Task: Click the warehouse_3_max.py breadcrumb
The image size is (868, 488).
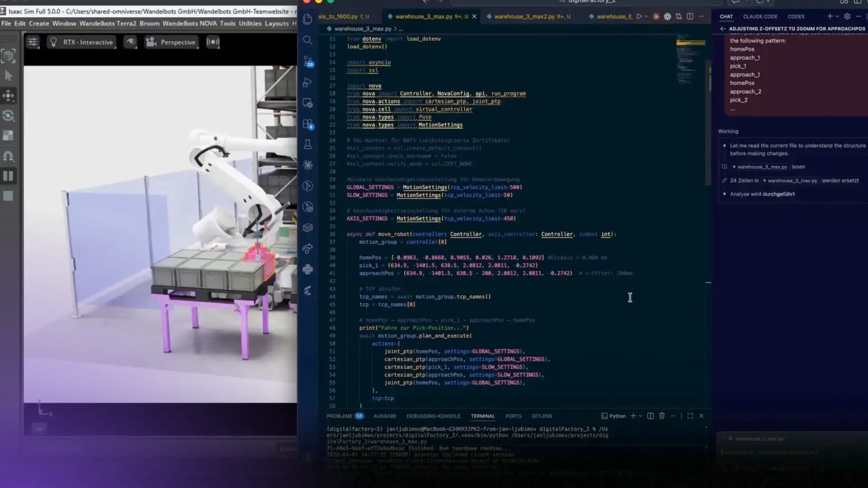Action: coord(363,28)
